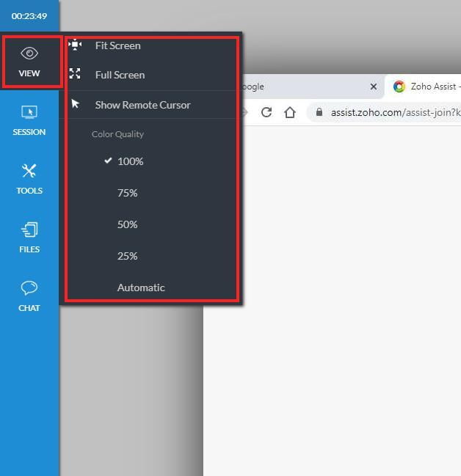Image resolution: width=461 pixels, height=476 pixels.
Task: Click the browser Home button
Action: pos(290,112)
